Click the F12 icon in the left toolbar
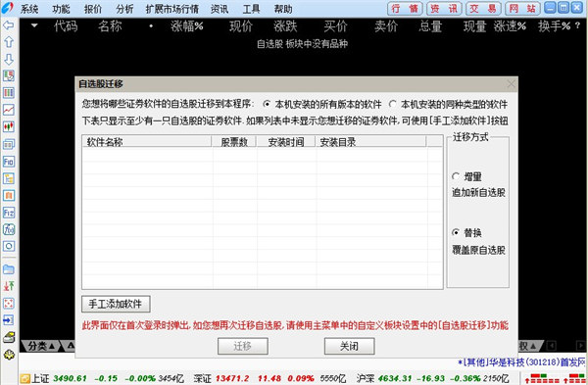The image size is (588, 385). tap(9, 213)
